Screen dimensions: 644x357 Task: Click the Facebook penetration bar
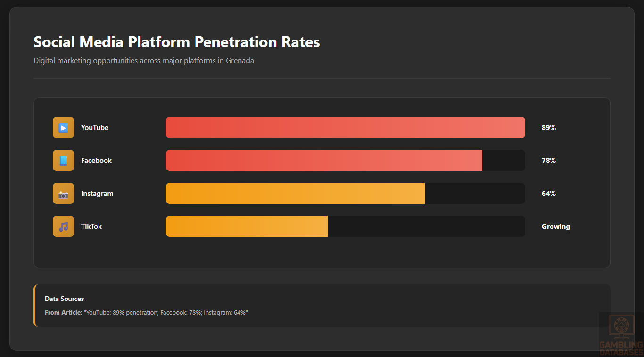(324, 161)
